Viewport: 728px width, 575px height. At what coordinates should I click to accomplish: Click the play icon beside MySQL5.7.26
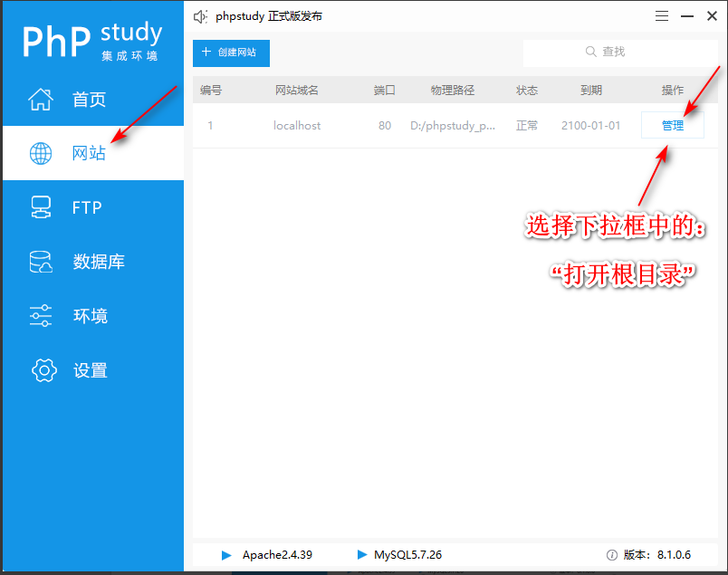pos(362,554)
